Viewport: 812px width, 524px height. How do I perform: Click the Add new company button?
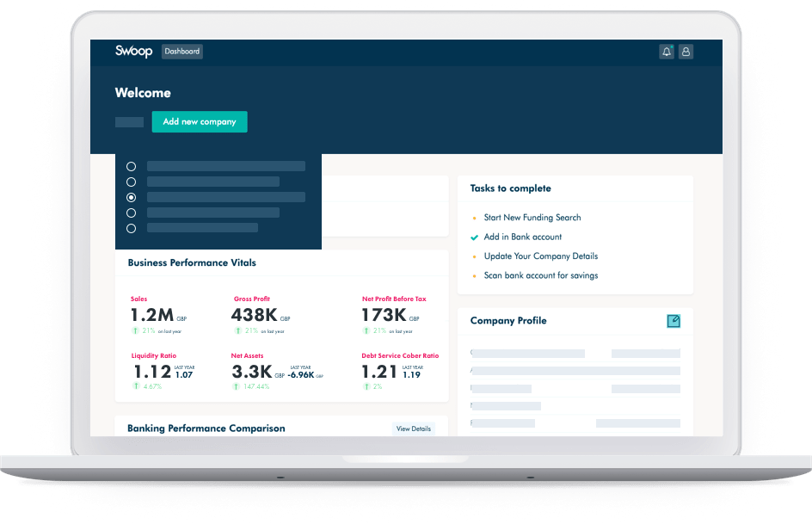pyautogui.click(x=199, y=121)
